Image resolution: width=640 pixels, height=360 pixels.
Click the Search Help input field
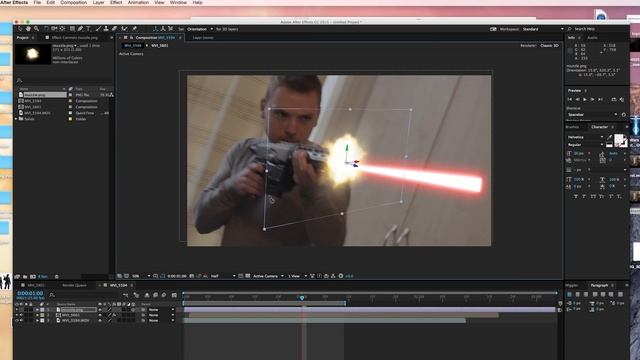[x=597, y=29]
